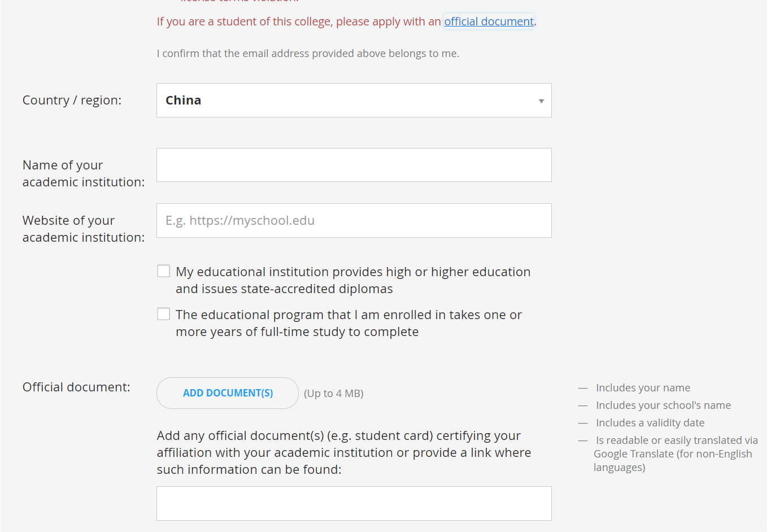Click the "(Up to 4 MB)" hint text
The image size is (767, 532).
333,393
